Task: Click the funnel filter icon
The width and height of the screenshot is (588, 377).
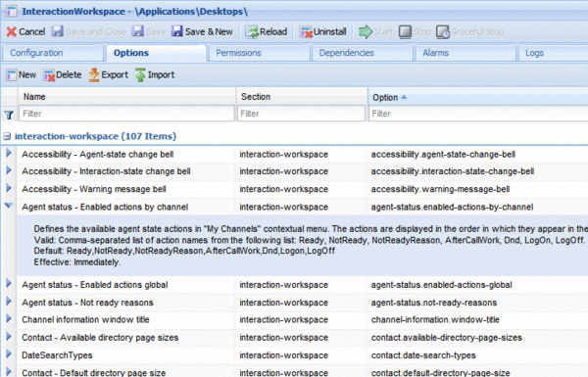Action: pos(9,115)
